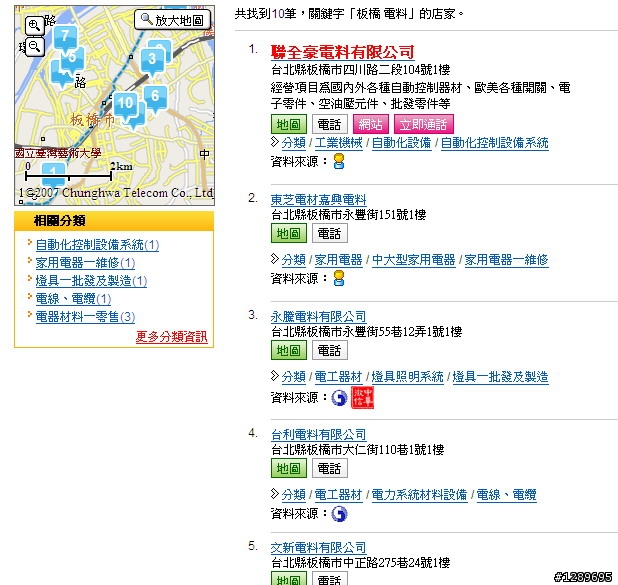Select sidebar category 電線、電纜(1)
This screenshot has height=585, width=618.
73,299
